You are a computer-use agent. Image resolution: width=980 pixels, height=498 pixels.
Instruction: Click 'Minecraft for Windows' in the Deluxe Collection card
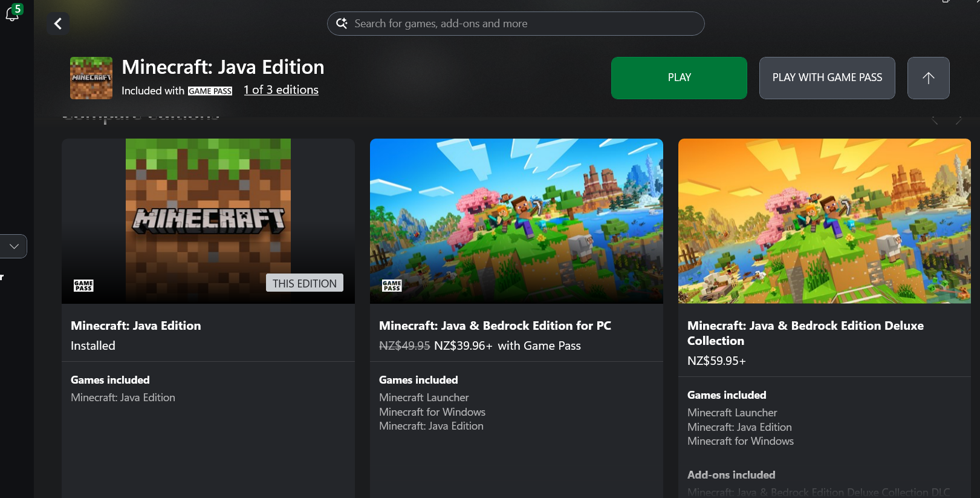(741, 441)
